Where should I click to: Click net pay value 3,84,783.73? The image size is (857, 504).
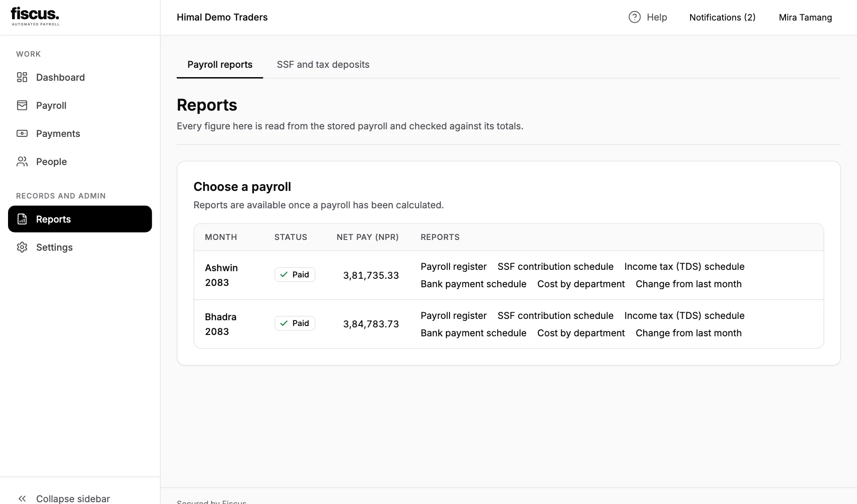pos(371,324)
